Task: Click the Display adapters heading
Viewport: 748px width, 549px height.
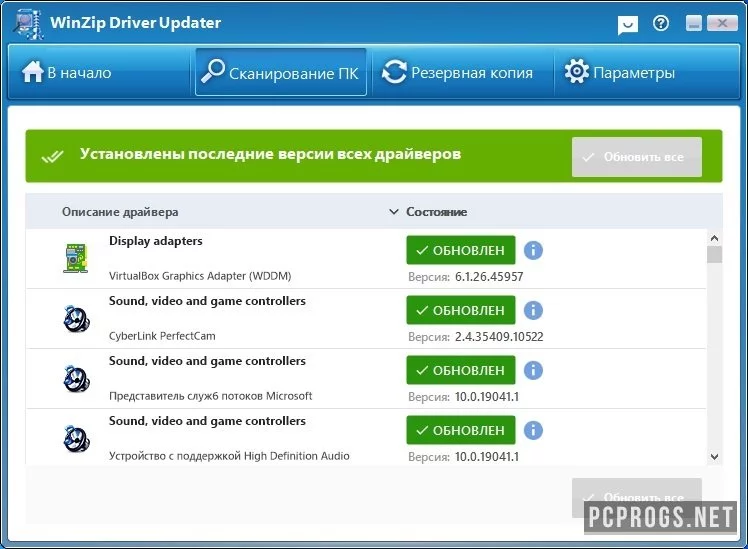Action: pos(156,241)
